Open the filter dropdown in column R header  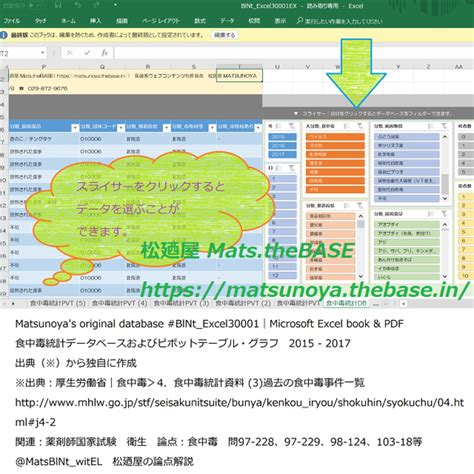click(x=166, y=128)
